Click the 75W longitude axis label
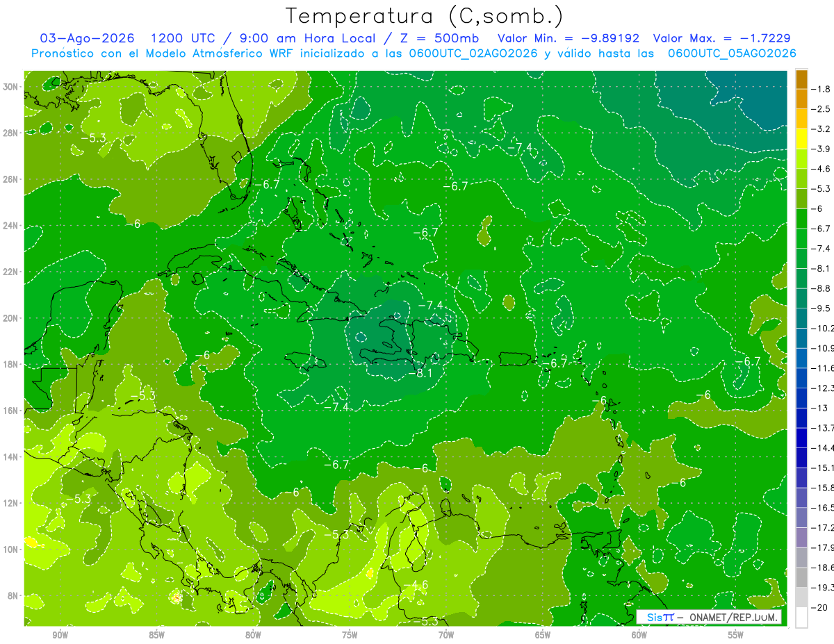 click(350, 635)
